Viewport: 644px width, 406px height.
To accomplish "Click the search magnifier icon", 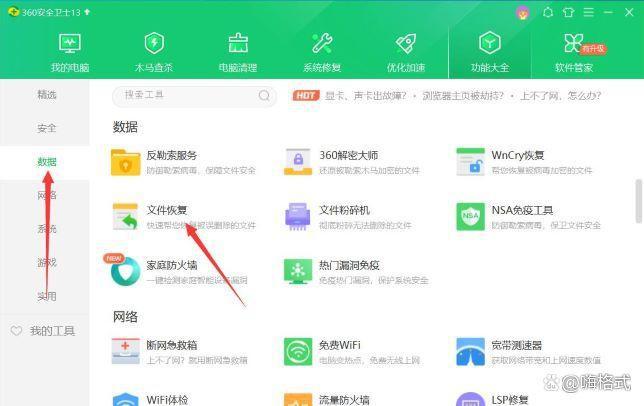I will (x=264, y=96).
